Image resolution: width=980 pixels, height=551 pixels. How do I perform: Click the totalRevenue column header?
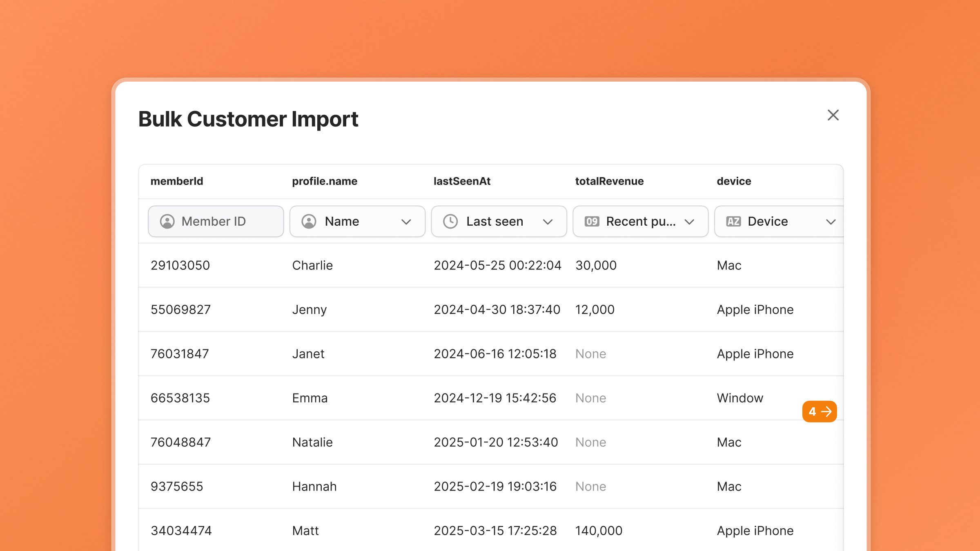[x=609, y=181]
